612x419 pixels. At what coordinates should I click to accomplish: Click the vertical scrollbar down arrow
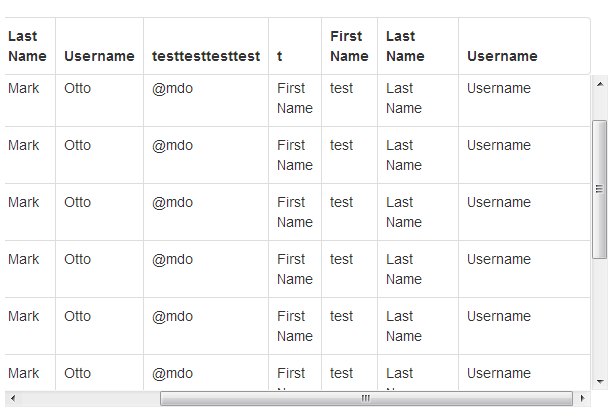point(599,381)
